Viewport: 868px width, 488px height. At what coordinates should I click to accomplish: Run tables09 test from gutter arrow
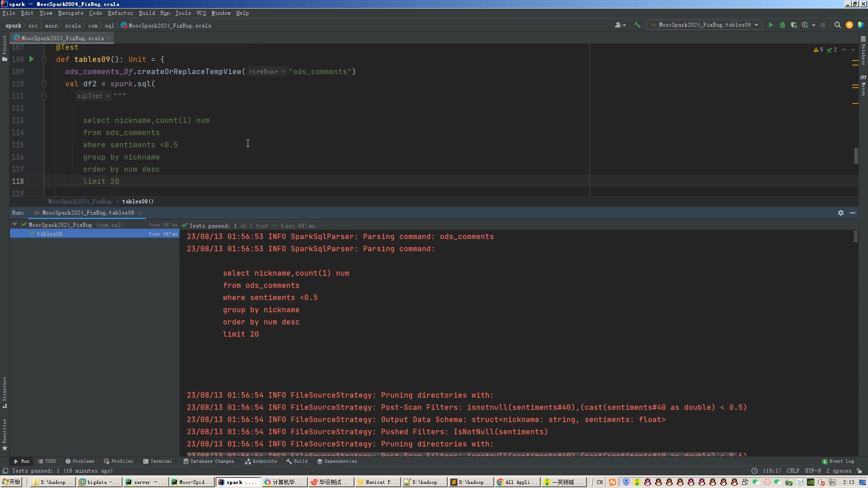[32, 59]
